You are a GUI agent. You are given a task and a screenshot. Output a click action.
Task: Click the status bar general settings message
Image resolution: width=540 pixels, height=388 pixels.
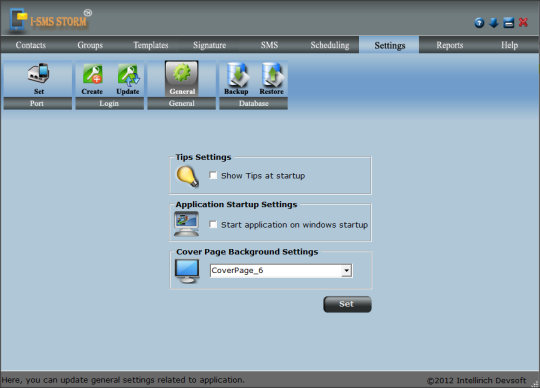[123, 380]
